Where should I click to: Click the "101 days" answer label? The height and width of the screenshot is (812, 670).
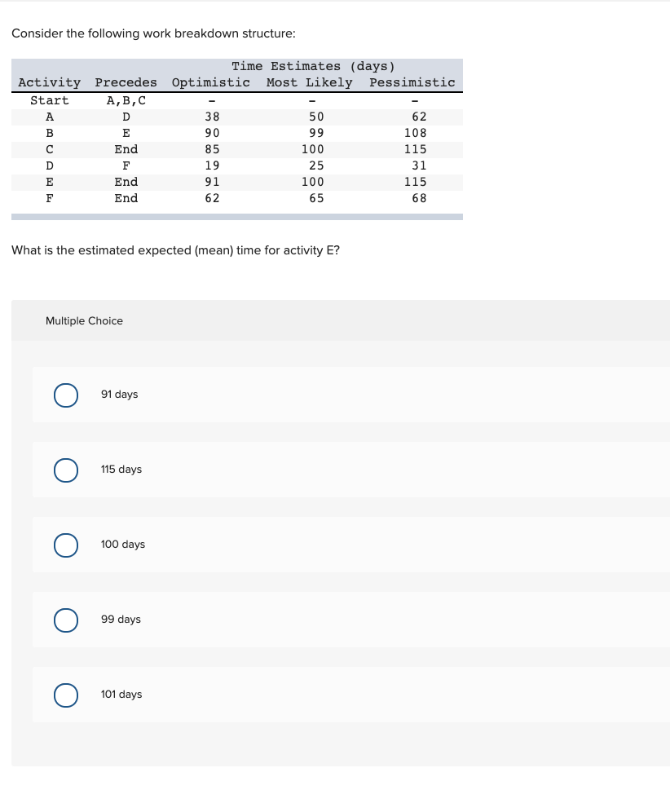point(121,695)
